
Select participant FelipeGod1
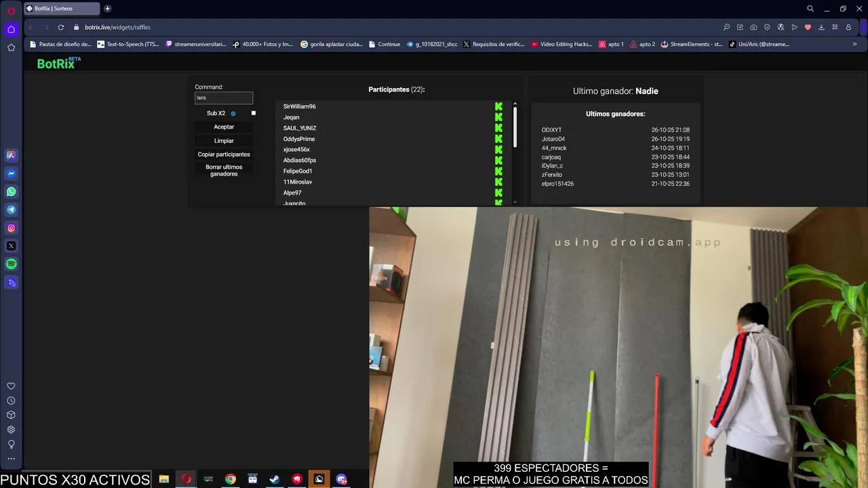(298, 171)
